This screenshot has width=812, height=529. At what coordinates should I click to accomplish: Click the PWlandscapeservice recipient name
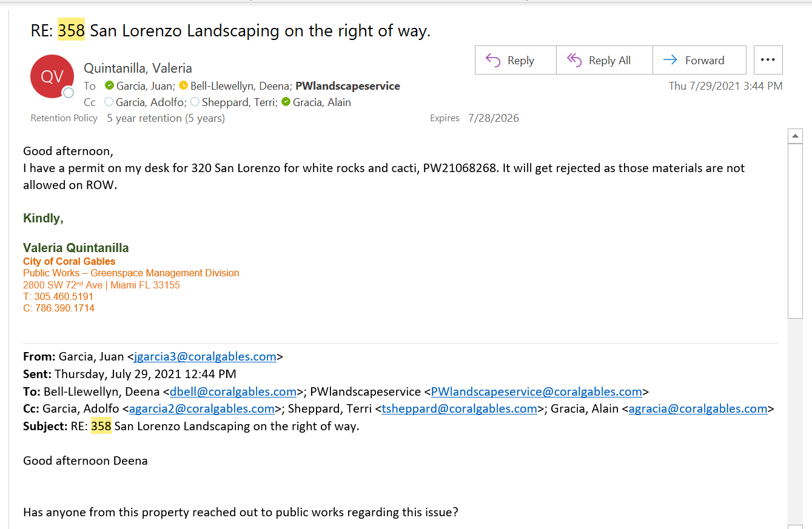347,85
